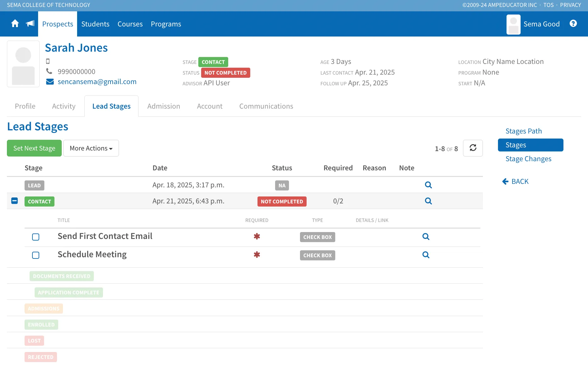This screenshot has height=369, width=588.
Task: Open the Account tab
Action: [210, 106]
